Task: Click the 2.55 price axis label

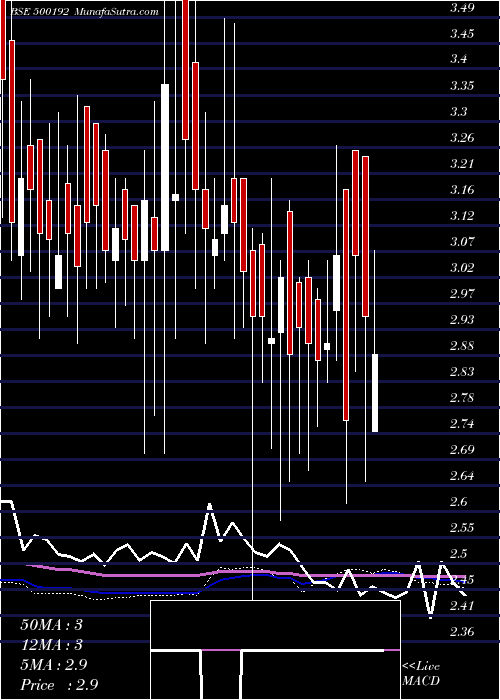Action: click(462, 528)
